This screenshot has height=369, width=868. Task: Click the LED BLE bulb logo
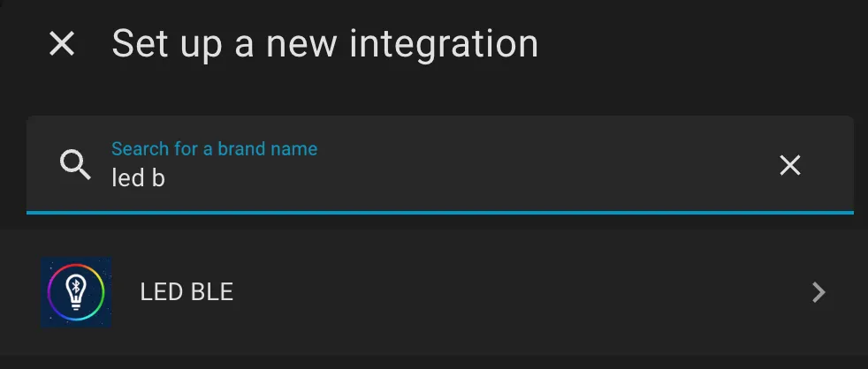tap(76, 292)
